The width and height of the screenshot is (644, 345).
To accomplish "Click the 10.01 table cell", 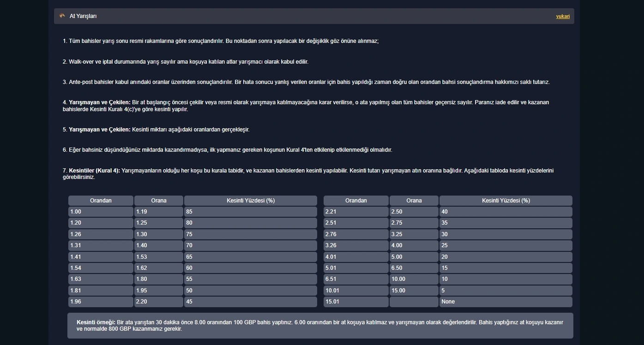I will point(356,291).
